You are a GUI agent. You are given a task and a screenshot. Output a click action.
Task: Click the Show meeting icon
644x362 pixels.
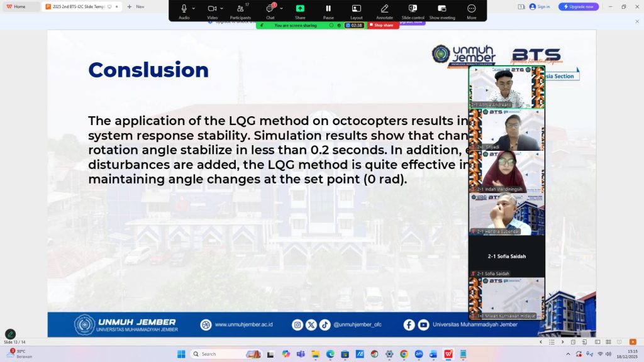(442, 9)
